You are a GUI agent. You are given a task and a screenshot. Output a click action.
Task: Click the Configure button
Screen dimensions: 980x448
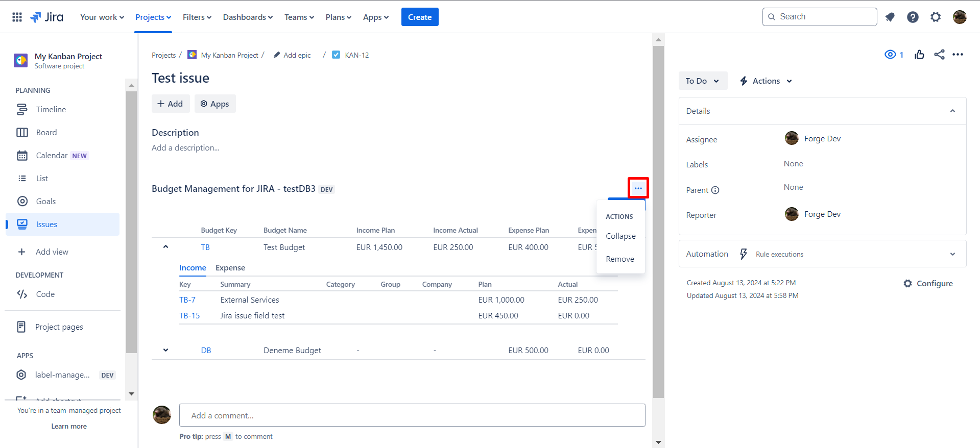pos(928,283)
